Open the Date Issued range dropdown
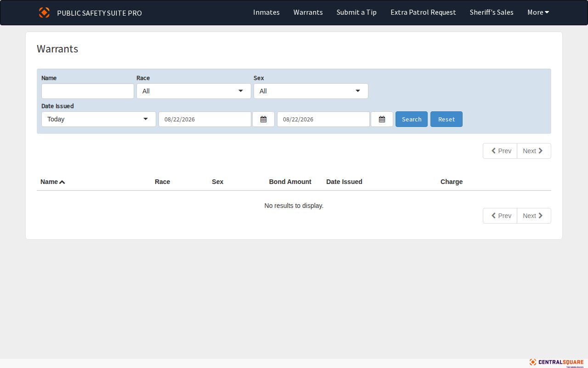This screenshot has height=368, width=588. pos(99,119)
